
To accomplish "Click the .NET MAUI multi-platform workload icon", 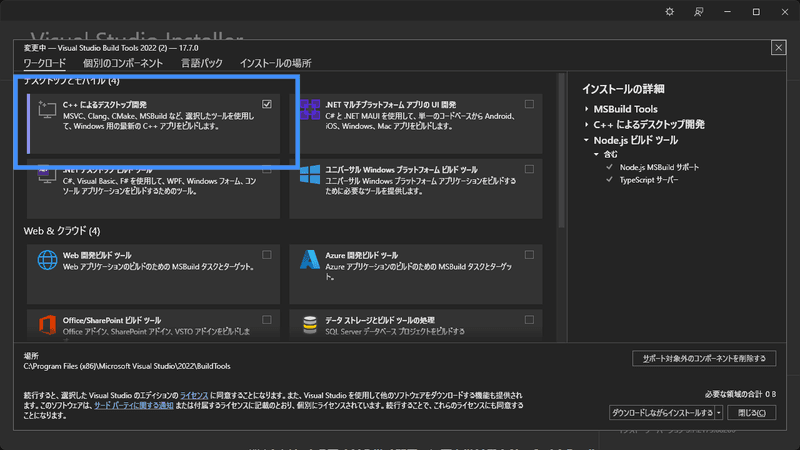I will [308, 112].
